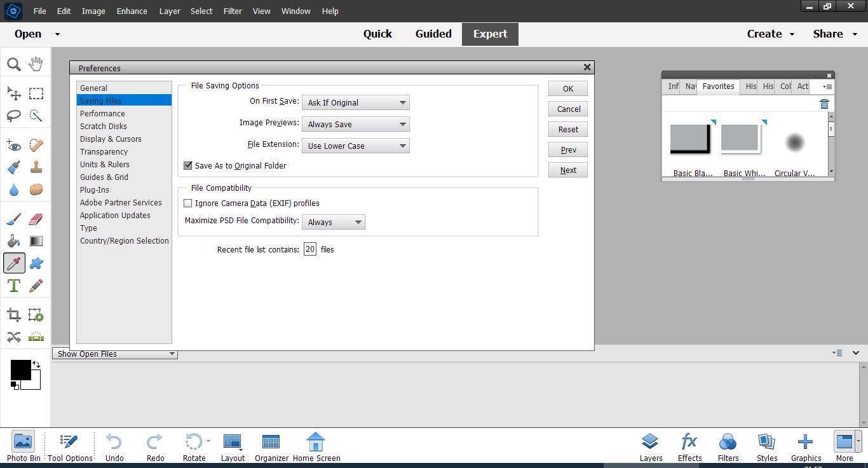This screenshot has width=868, height=468.
Task: Click Cancel in Preferences dialog
Action: (568, 109)
